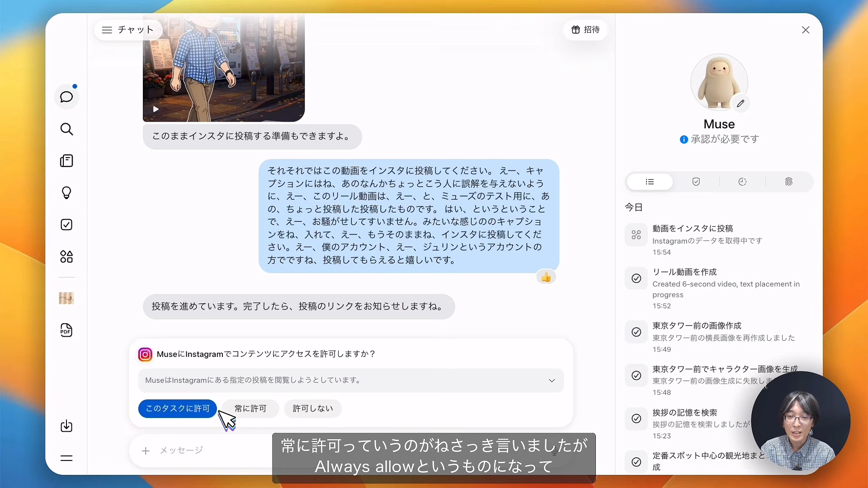Click the pencil edit icon on Muse avatar
This screenshot has height=488, width=868.
741,103
